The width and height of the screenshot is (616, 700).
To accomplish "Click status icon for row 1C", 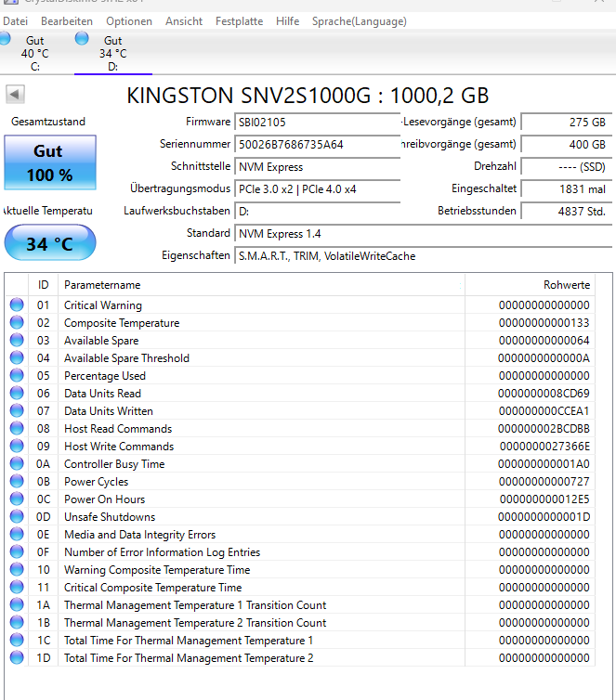I will 17,640.
